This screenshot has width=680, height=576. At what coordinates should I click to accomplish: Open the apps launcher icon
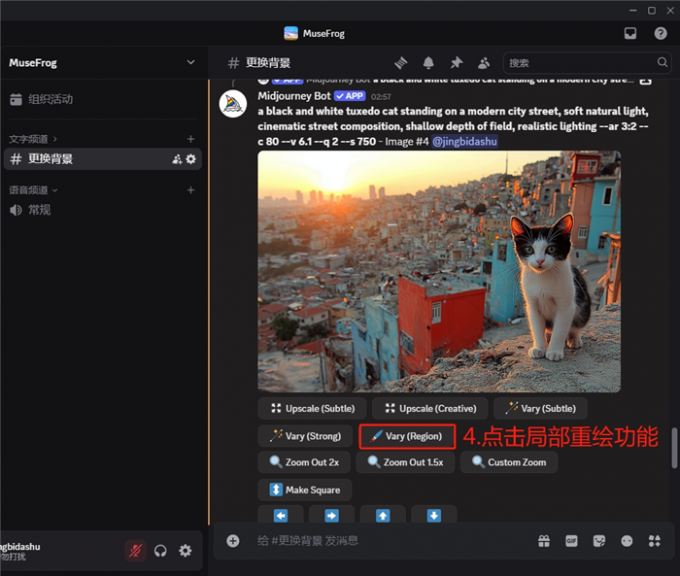tap(654, 541)
